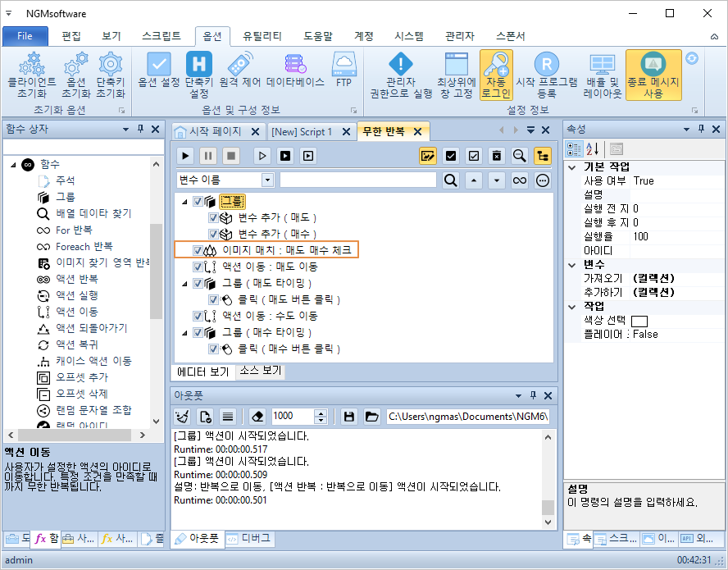The height and width of the screenshot is (570, 728).
Task: Click the search button beside variable field
Action: click(450, 180)
